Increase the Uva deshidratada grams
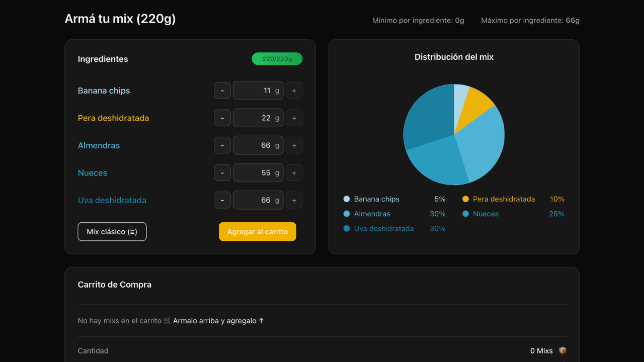 coord(294,200)
